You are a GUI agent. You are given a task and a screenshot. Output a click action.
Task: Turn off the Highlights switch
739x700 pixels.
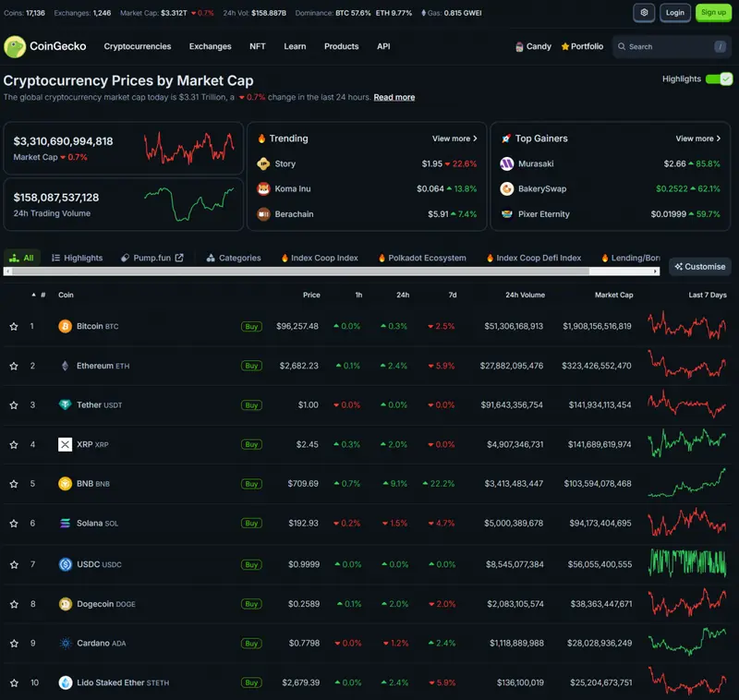(719, 79)
